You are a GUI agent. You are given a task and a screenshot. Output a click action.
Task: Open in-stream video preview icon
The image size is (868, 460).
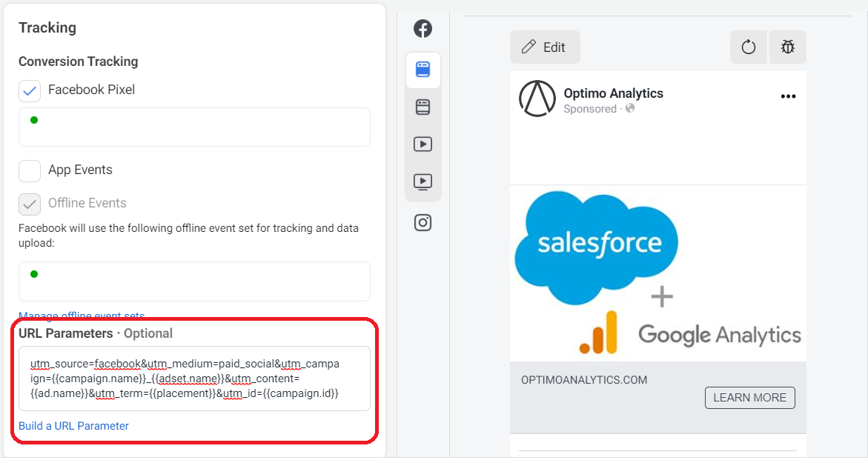click(423, 144)
